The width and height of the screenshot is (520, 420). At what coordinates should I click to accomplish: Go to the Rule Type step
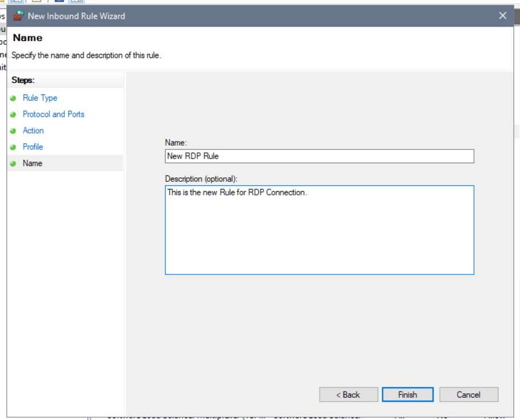click(x=40, y=98)
